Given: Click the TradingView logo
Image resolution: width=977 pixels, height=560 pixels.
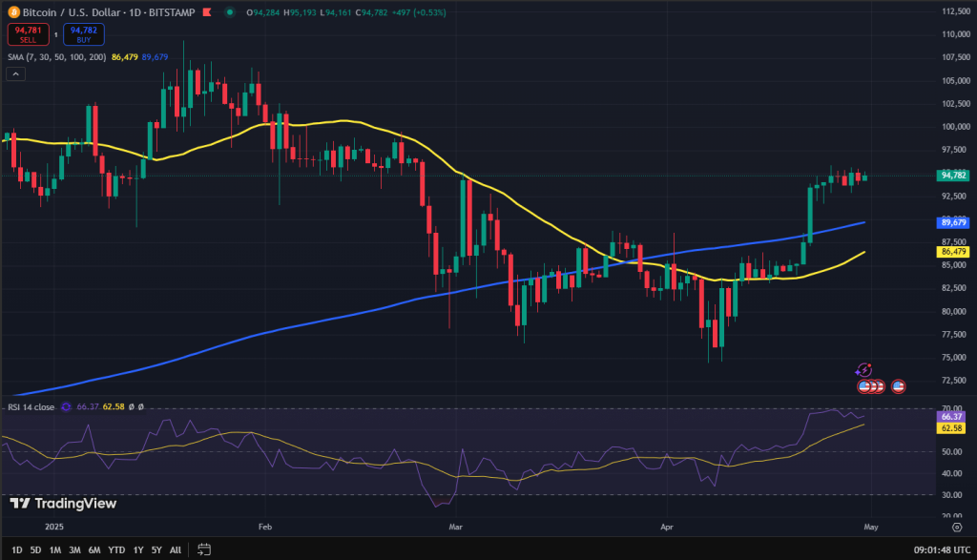Looking at the screenshot, I should pos(64,504).
